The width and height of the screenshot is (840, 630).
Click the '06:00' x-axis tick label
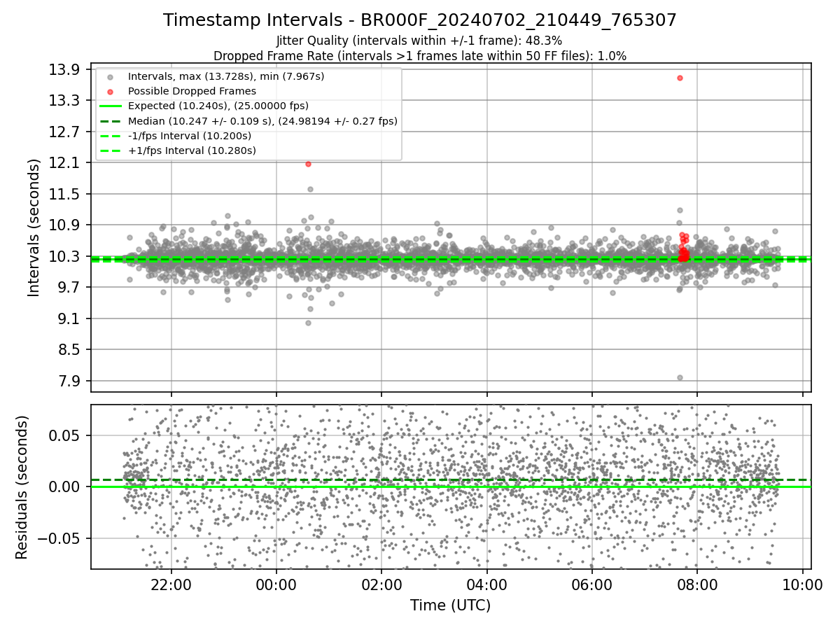pos(592,584)
